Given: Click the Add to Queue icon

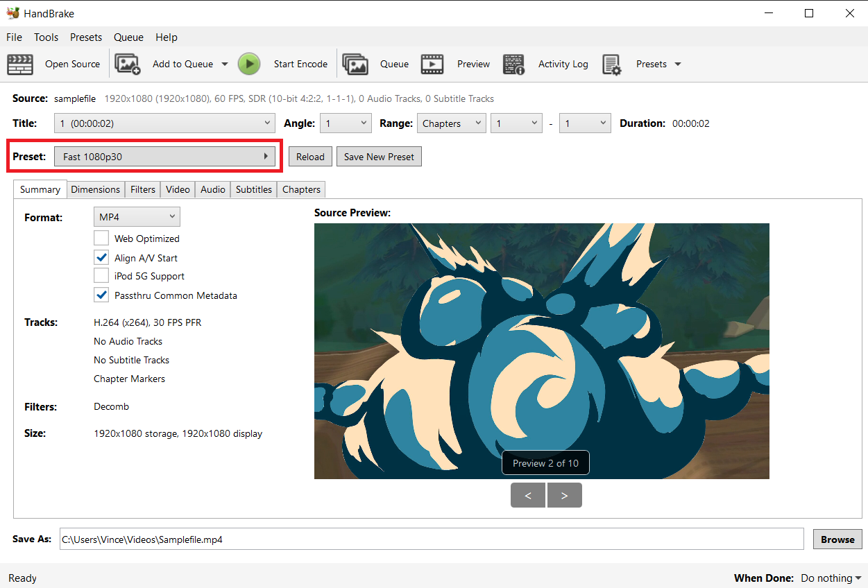Looking at the screenshot, I should point(128,64).
